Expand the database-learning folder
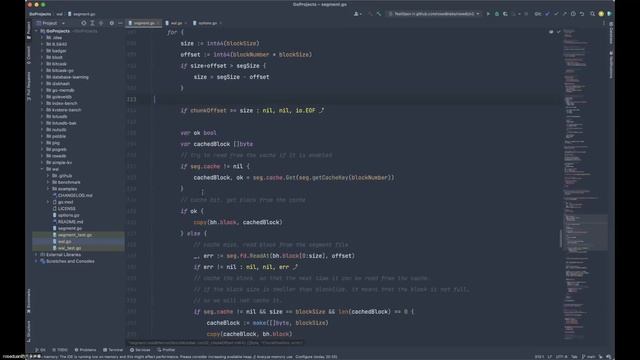640x360 pixels. point(42,77)
